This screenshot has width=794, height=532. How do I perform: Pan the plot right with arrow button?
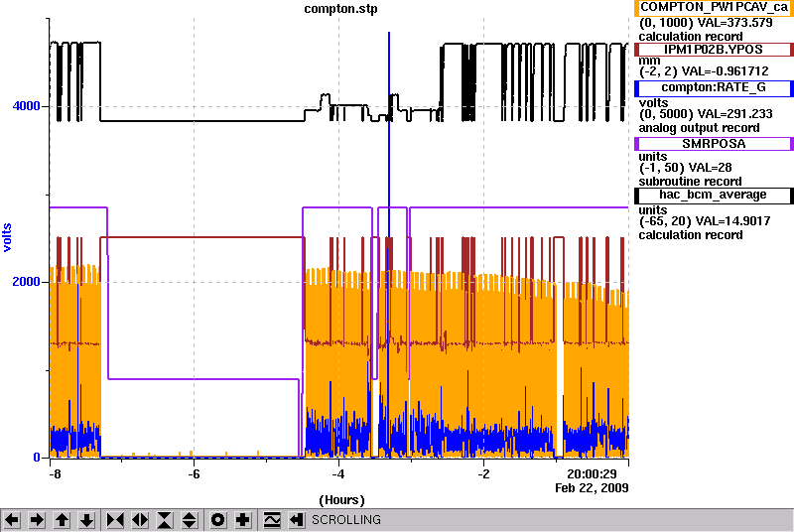point(37,520)
